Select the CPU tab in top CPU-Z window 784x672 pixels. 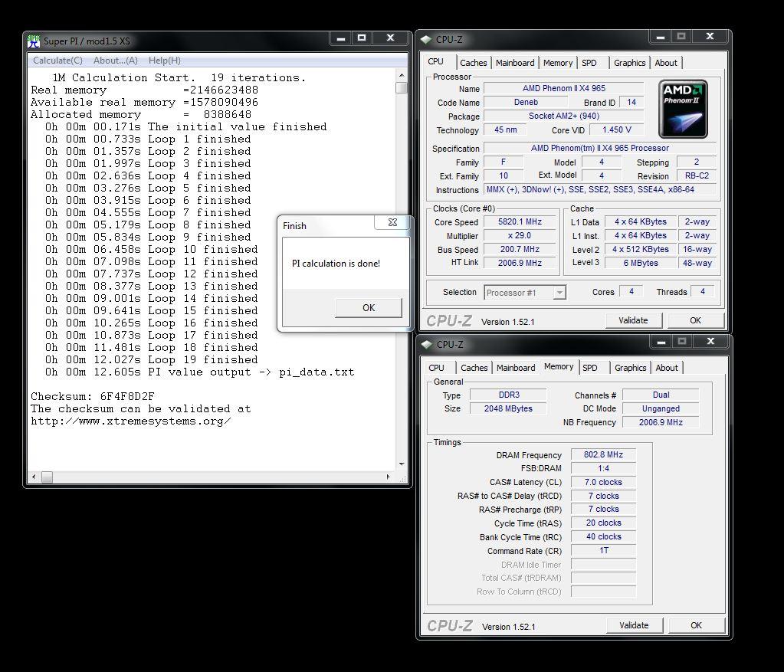tap(435, 61)
